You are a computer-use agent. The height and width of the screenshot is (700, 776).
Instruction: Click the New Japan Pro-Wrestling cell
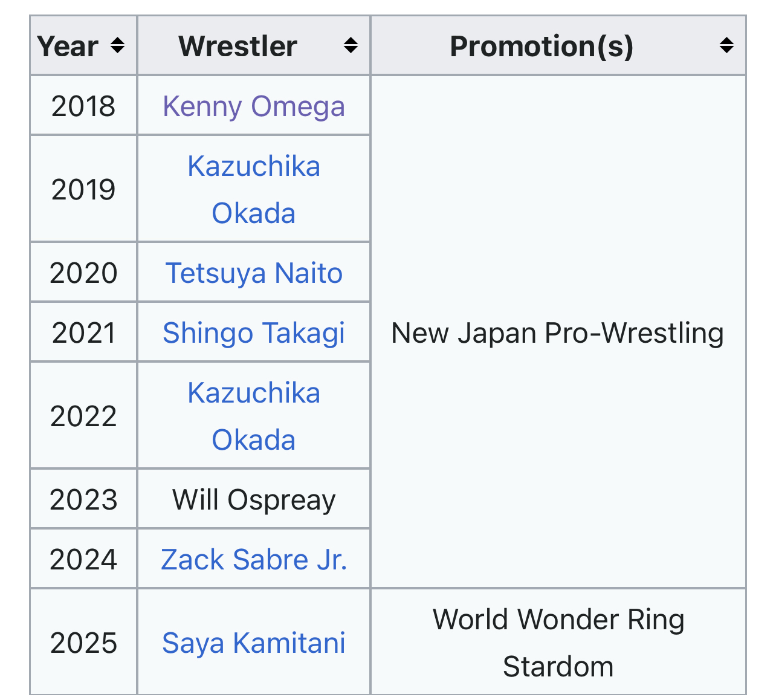pyautogui.click(x=557, y=333)
